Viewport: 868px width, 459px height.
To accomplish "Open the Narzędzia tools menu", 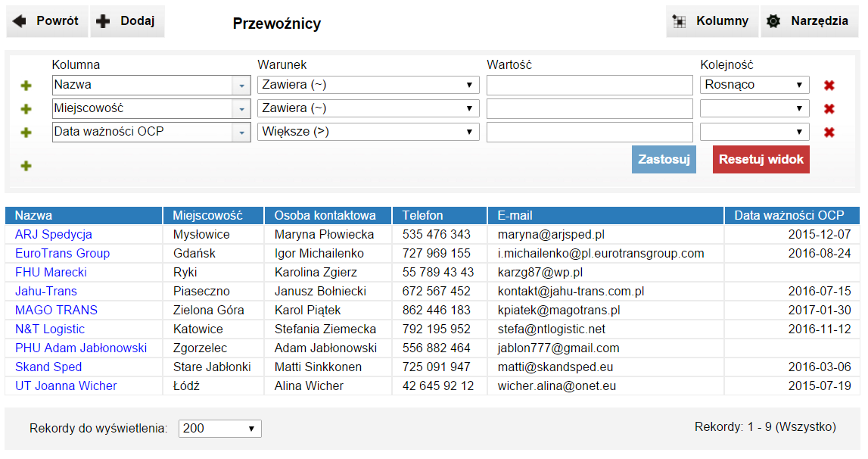I will click(x=809, y=21).
